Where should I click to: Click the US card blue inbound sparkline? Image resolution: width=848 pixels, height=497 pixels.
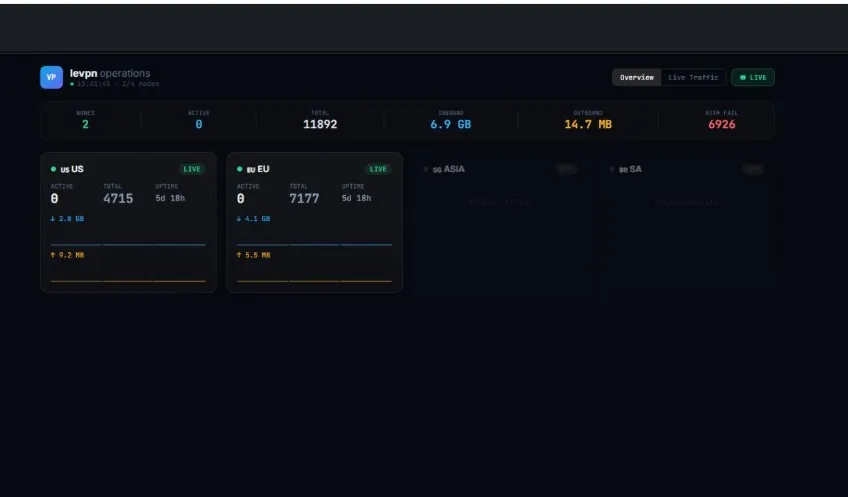tap(128, 244)
